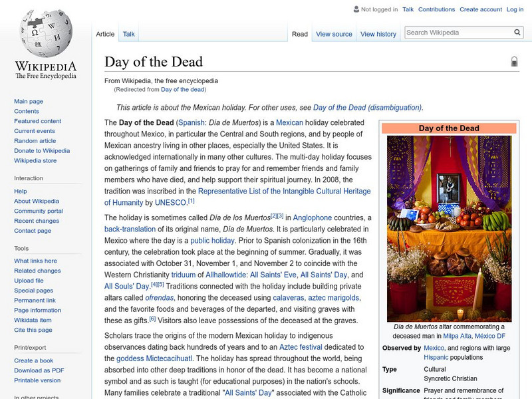Image resolution: width=532 pixels, height=399 pixels.
Task: Click Create a book
Action: tap(34, 360)
